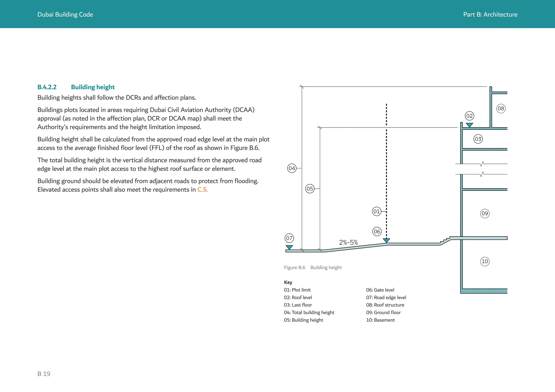555x392 pixels.
Task: Click the Key entry 04: Total building height
Action: [309, 312]
